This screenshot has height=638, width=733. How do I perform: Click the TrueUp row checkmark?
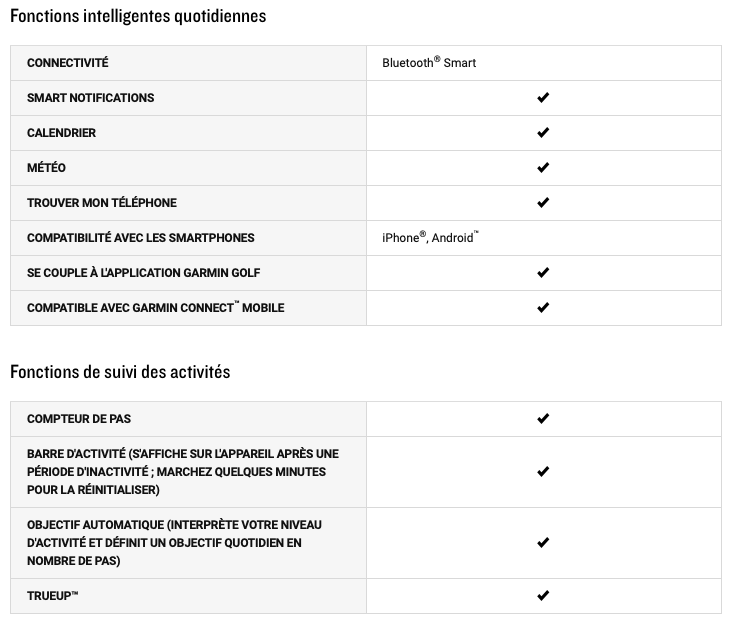coord(543,595)
